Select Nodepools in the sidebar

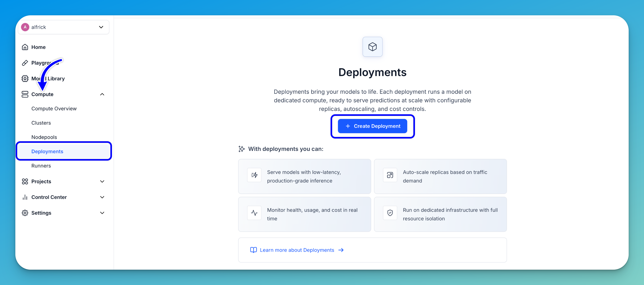tap(44, 137)
